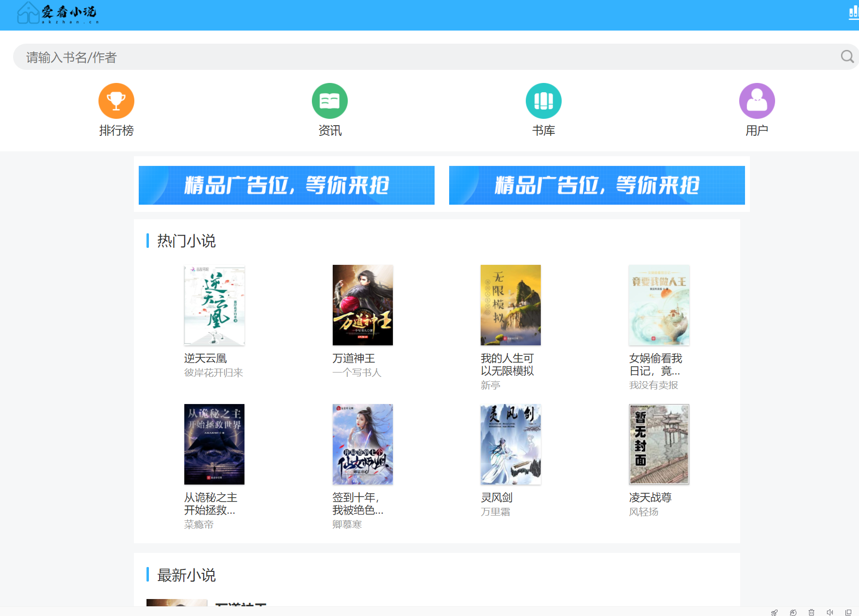Click the 书库 library icon
This screenshot has height=616, width=859.
(543, 100)
